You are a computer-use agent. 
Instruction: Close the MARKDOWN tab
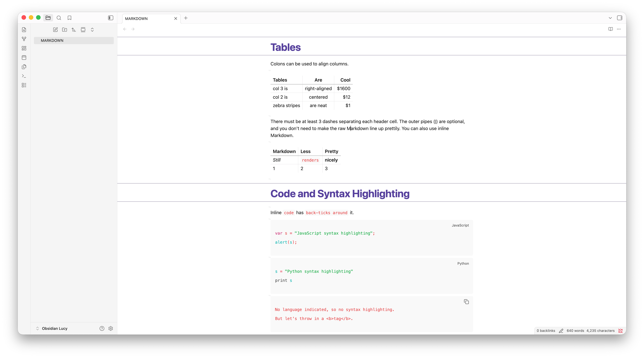(x=176, y=19)
